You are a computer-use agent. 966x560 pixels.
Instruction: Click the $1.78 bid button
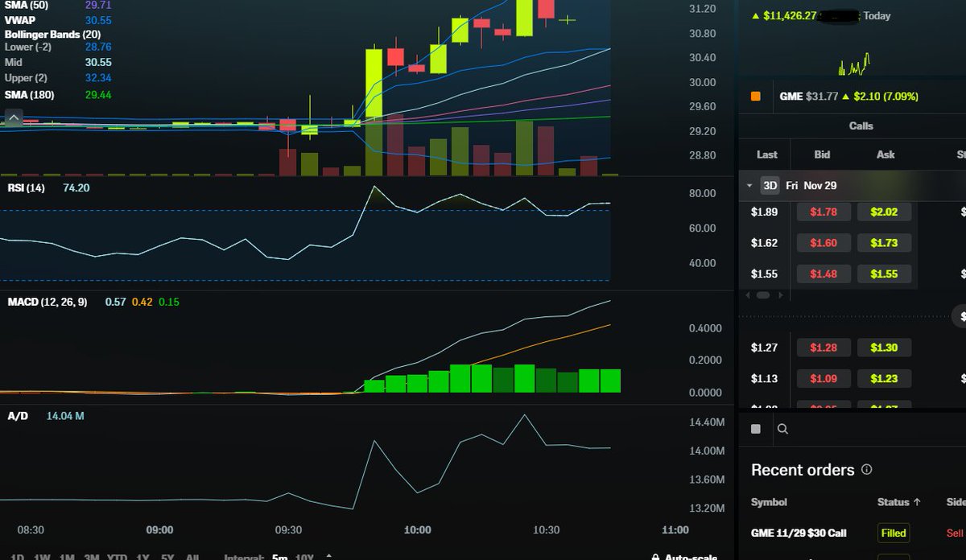point(824,212)
